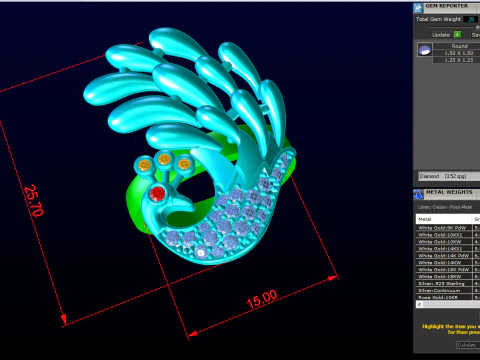Image resolution: width=480 pixels, height=360 pixels.
Task: Click the 15.00 dimension label in viewport
Action: click(262, 299)
